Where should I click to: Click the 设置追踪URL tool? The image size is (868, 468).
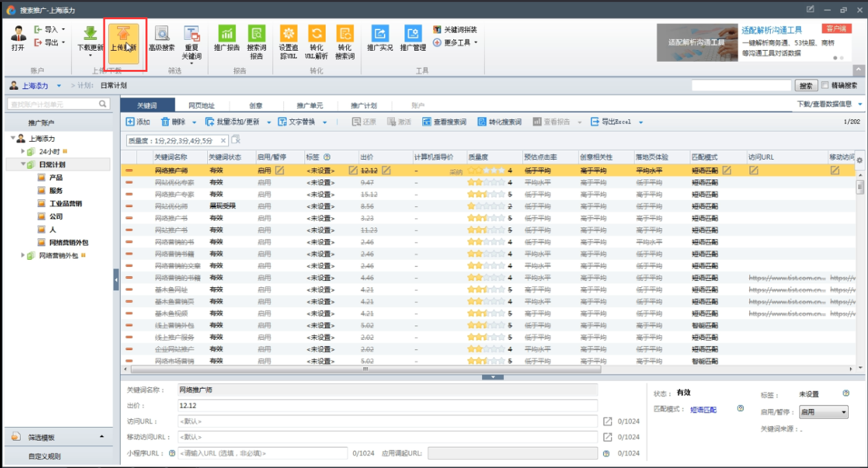pyautogui.click(x=289, y=42)
